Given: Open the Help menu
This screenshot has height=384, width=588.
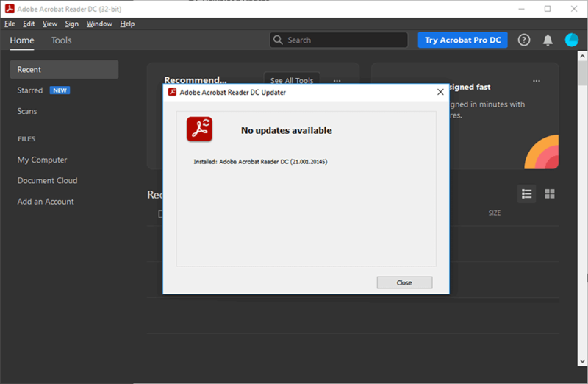Looking at the screenshot, I should (x=127, y=24).
